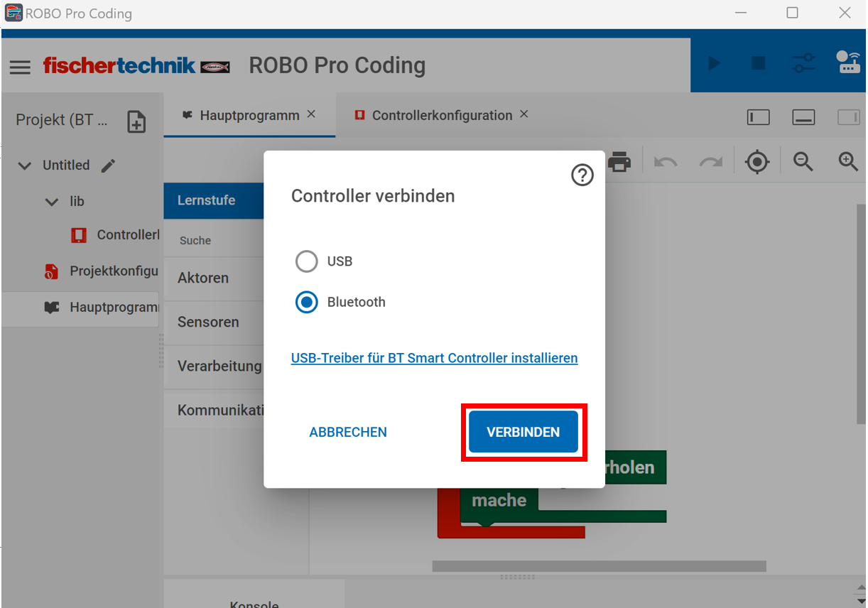Open Aktoren block category
Image resolution: width=868 pixels, height=608 pixels.
[x=214, y=278]
